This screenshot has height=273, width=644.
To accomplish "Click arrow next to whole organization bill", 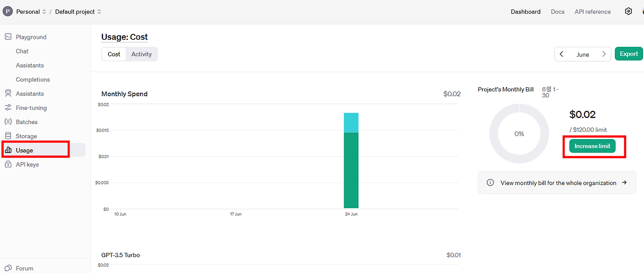I will (x=624, y=182).
